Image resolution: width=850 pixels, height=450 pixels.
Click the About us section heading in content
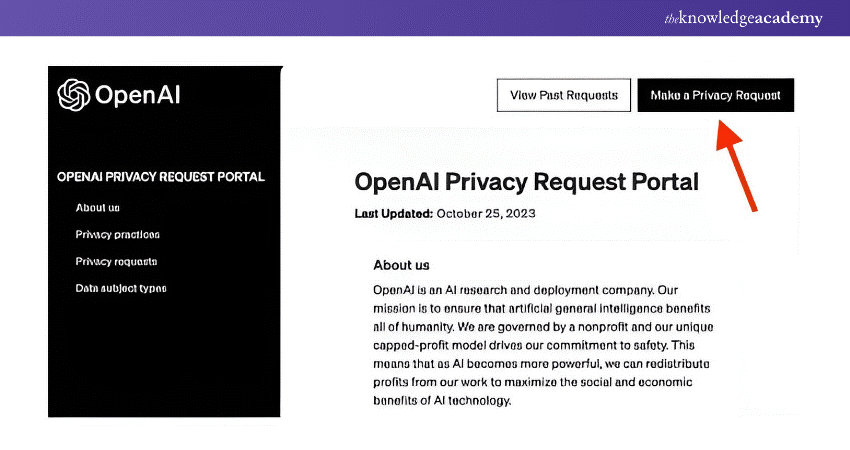click(x=401, y=265)
